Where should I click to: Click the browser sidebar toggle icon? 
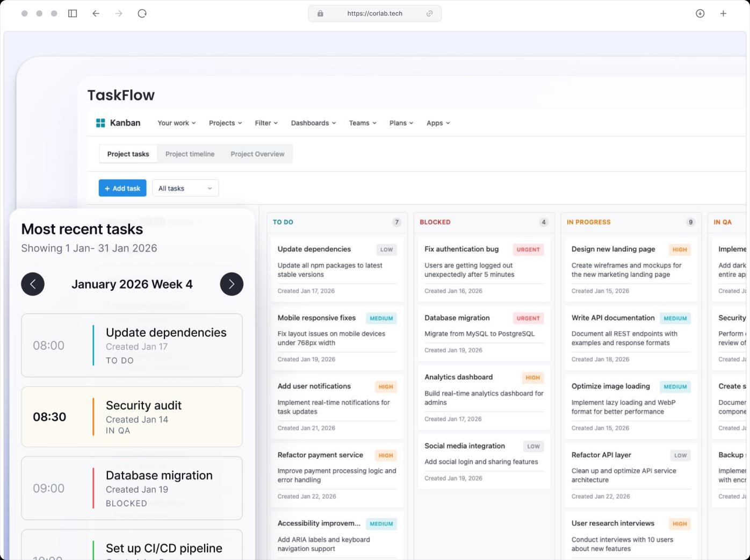[73, 13]
